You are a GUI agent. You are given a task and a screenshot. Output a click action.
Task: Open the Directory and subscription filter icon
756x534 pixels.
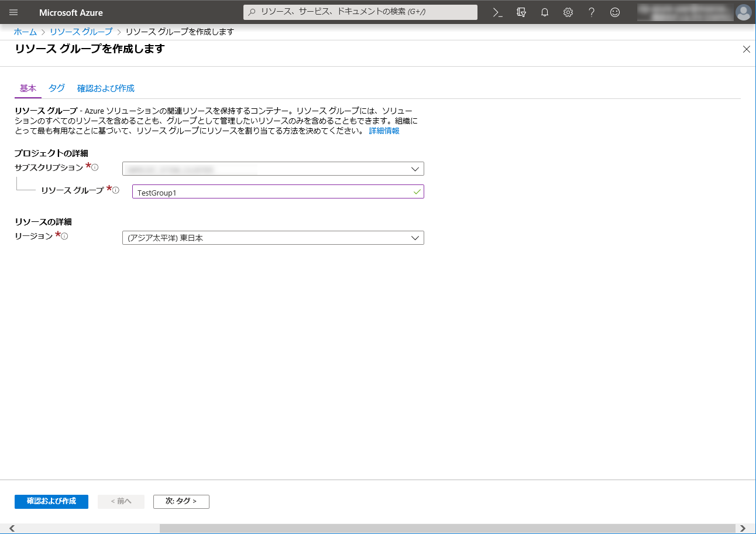(x=521, y=12)
